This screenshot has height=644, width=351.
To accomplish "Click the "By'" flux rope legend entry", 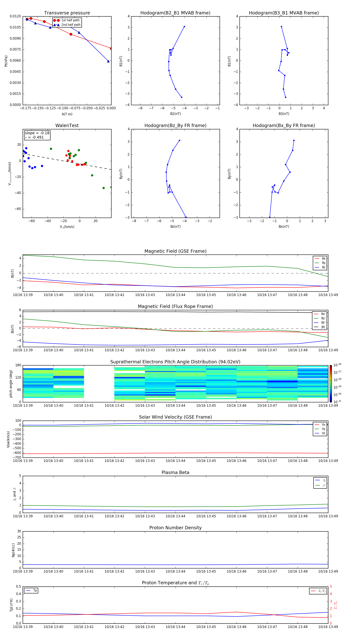I will (320, 318).
